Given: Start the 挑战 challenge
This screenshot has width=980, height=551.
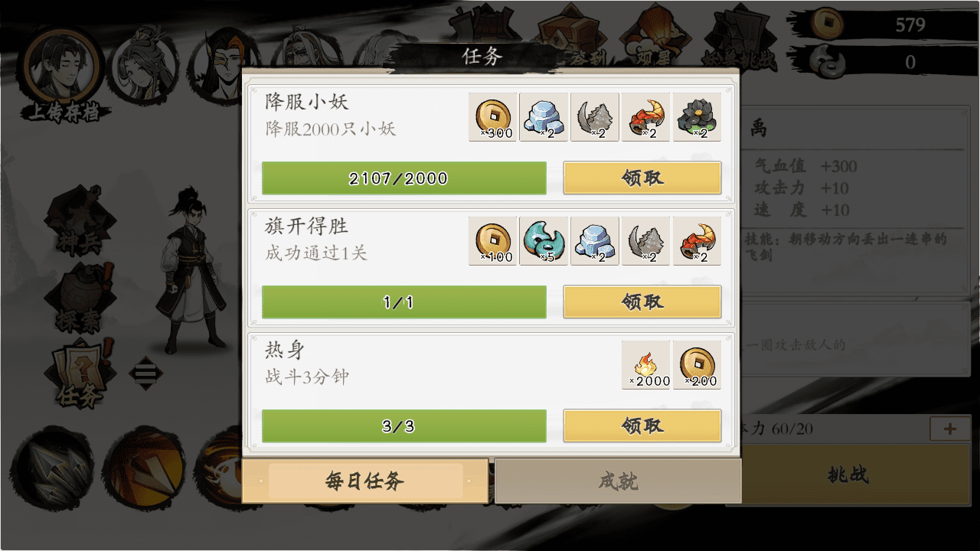Looking at the screenshot, I should 848,474.
